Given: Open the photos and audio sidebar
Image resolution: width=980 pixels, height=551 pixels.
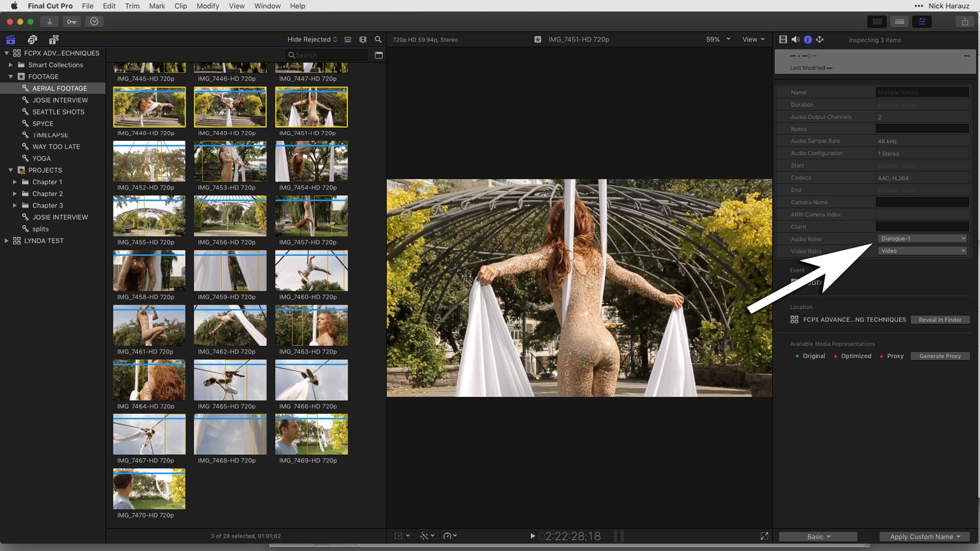Looking at the screenshot, I should click(32, 39).
